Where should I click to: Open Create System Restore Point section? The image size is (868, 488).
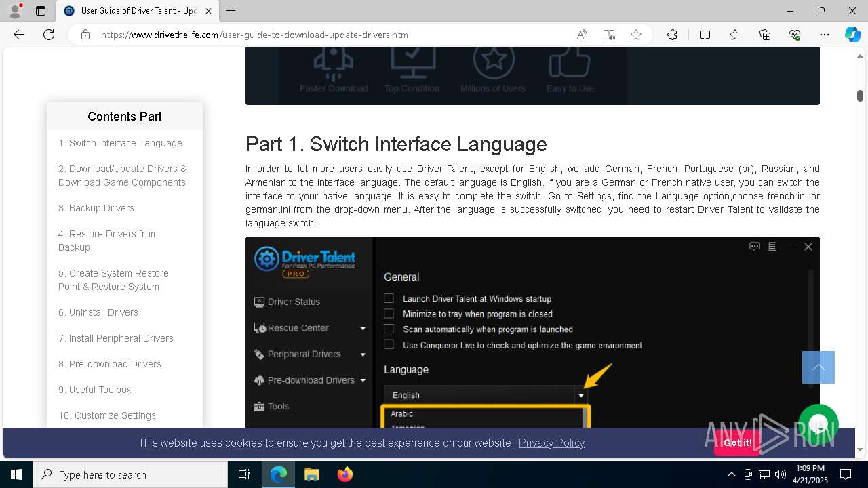click(x=113, y=280)
